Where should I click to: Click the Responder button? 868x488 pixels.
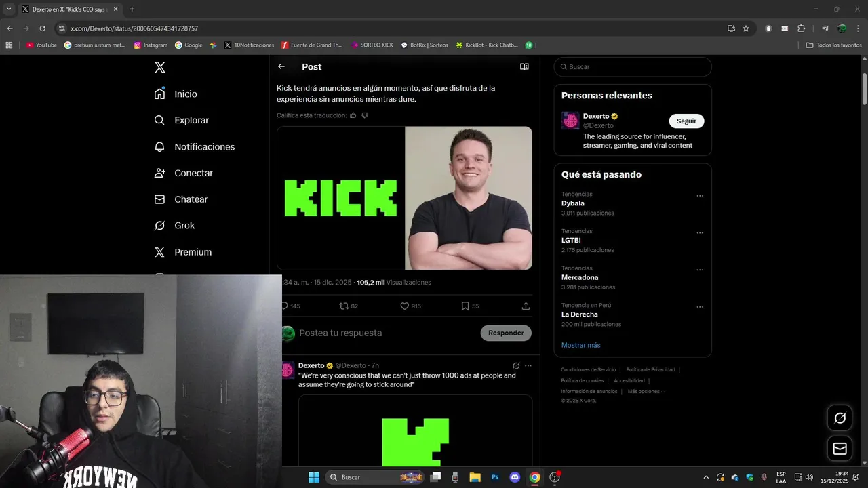click(506, 333)
